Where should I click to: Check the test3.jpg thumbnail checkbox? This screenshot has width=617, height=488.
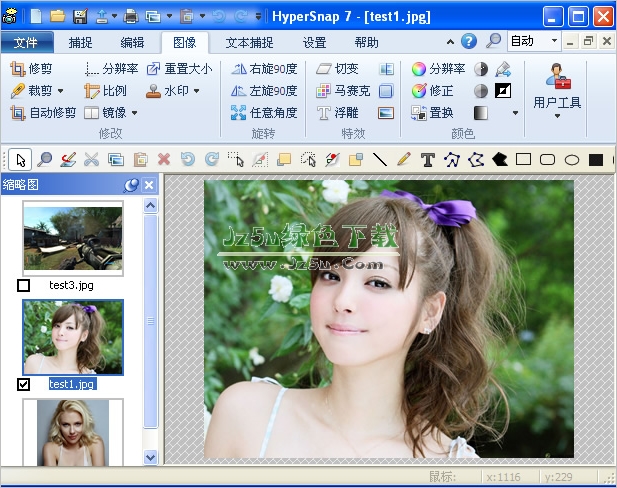[24, 285]
